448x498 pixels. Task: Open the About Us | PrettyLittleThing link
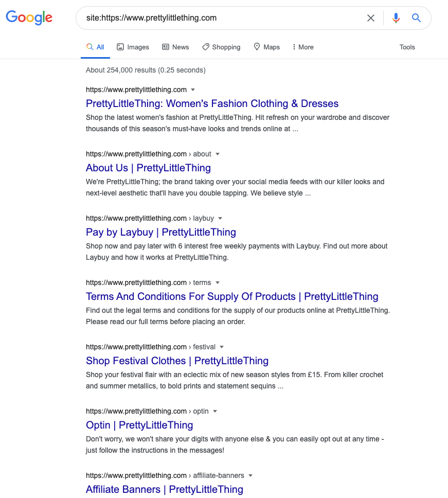tap(148, 168)
